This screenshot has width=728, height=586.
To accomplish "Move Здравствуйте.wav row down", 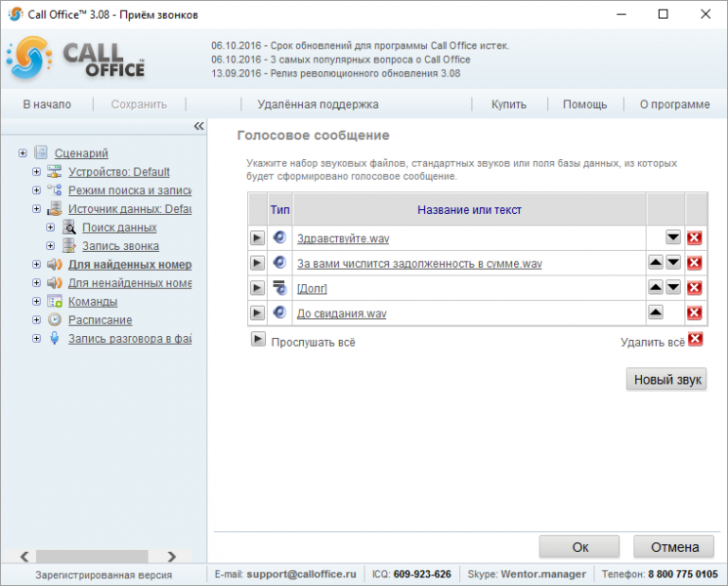I will (672, 237).
